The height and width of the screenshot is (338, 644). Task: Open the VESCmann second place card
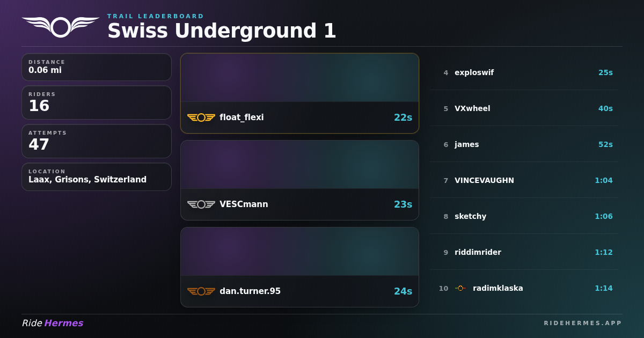(x=299, y=180)
